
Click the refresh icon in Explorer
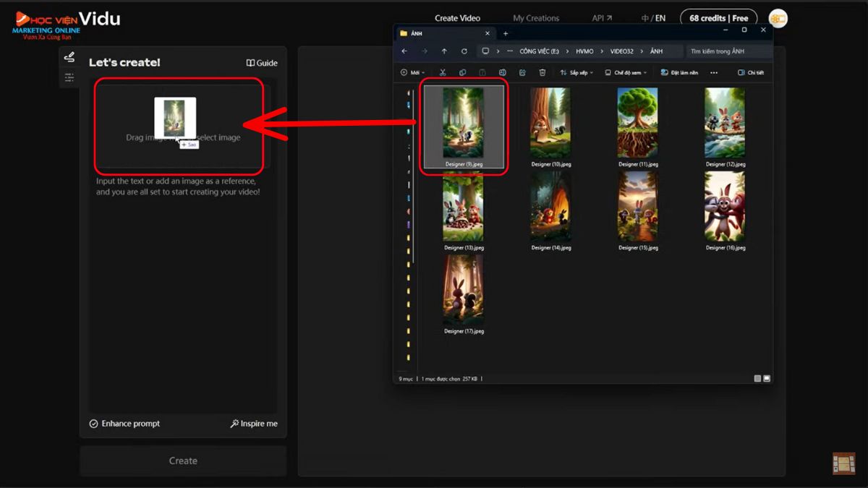click(464, 51)
